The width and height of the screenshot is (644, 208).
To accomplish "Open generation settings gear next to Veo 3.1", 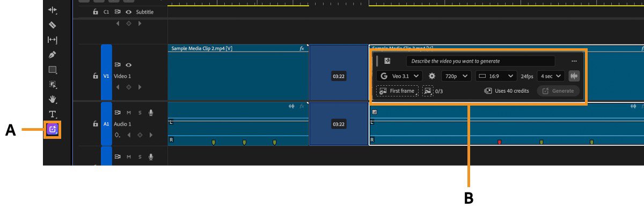I will 432,76.
